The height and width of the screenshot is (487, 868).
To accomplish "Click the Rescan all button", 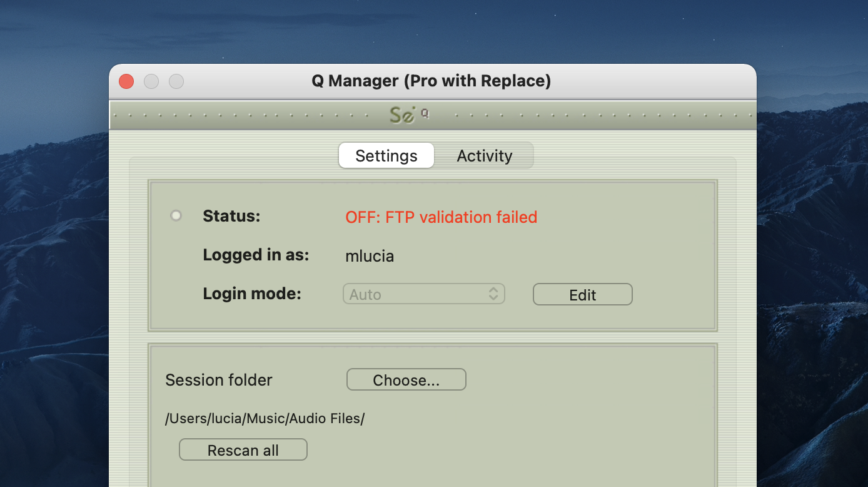I will point(243,450).
